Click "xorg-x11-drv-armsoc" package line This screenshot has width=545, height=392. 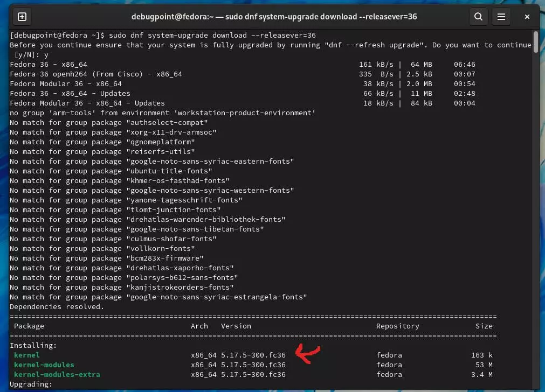[x=113, y=132]
